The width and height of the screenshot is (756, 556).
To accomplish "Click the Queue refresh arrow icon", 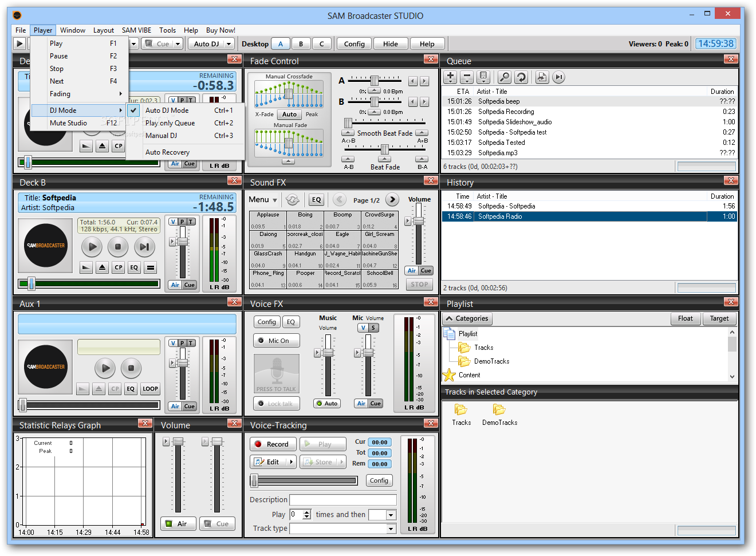I will point(521,77).
